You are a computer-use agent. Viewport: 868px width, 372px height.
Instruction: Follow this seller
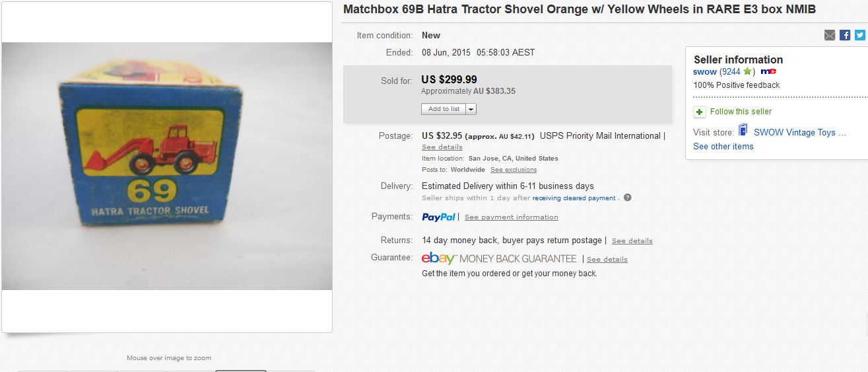point(741,112)
